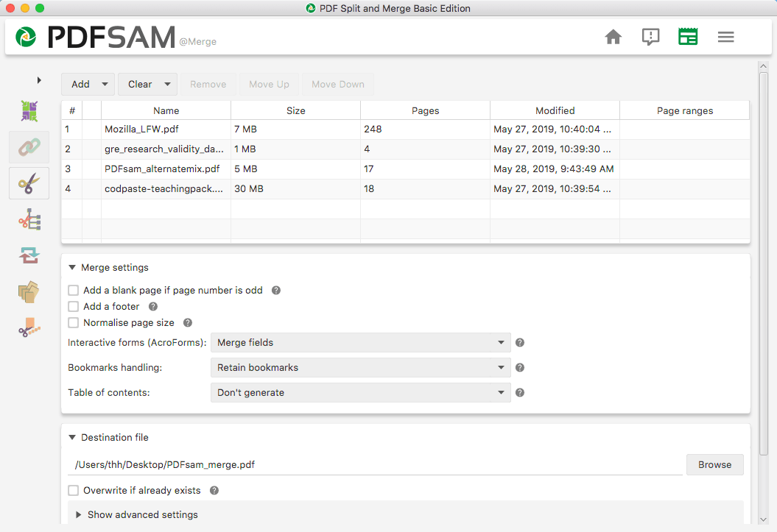Open the Table of contents dropdown
Viewport: 777px width, 532px height.
360,392
